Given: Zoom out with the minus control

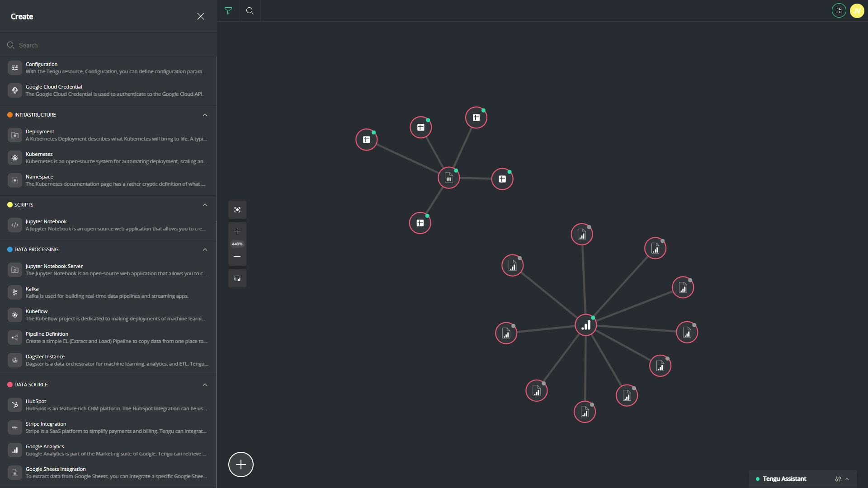Looking at the screenshot, I should tap(237, 257).
